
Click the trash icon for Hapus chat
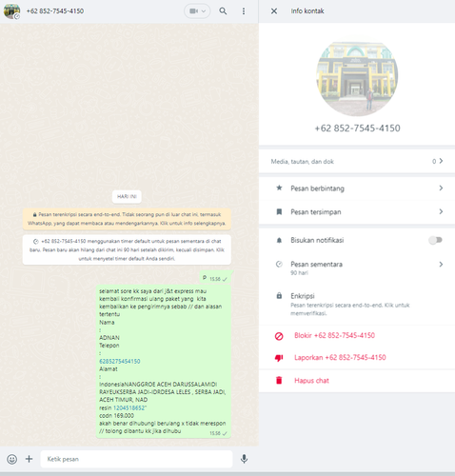coord(279,381)
